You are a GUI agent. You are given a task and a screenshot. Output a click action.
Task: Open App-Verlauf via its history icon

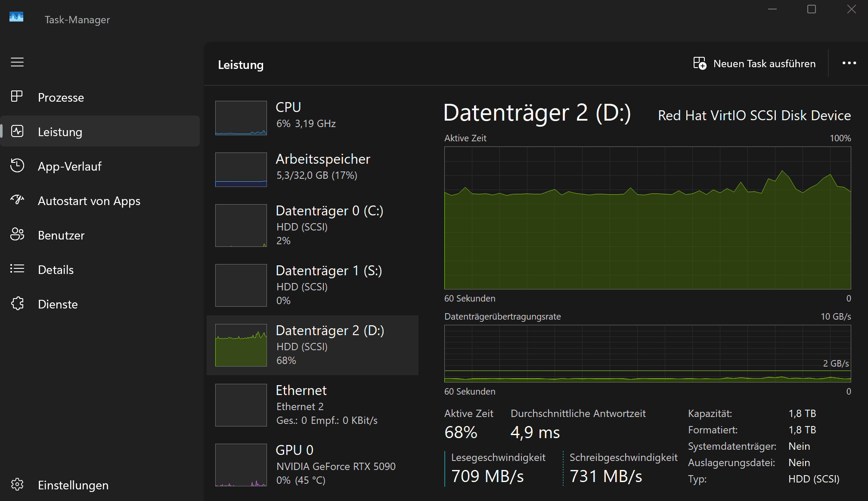pos(17,166)
